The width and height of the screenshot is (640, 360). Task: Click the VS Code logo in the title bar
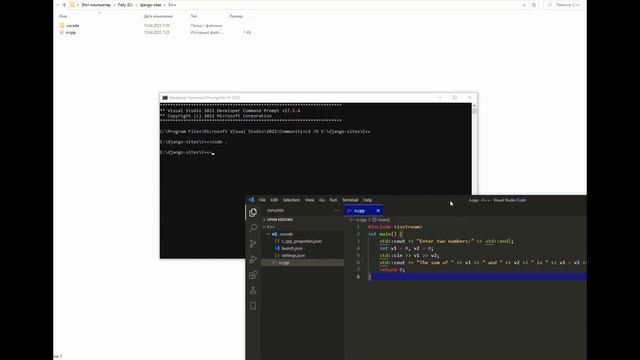(251, 200)
